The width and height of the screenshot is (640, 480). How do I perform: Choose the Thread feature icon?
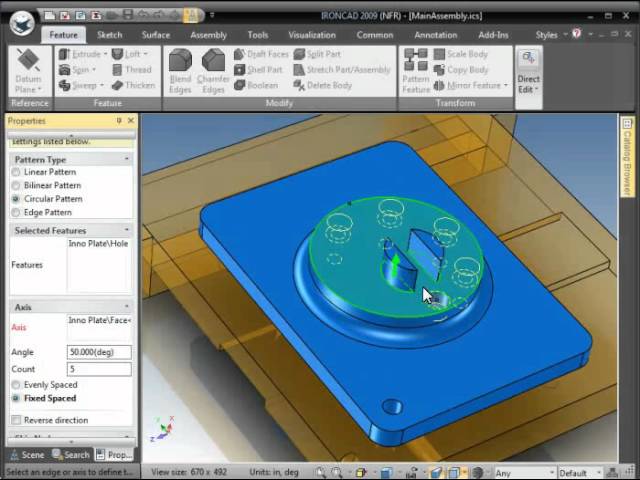(117, 69)
